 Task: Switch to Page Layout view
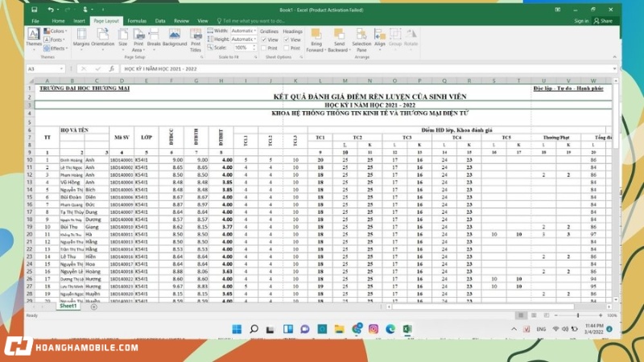click(x=534, y=315)
